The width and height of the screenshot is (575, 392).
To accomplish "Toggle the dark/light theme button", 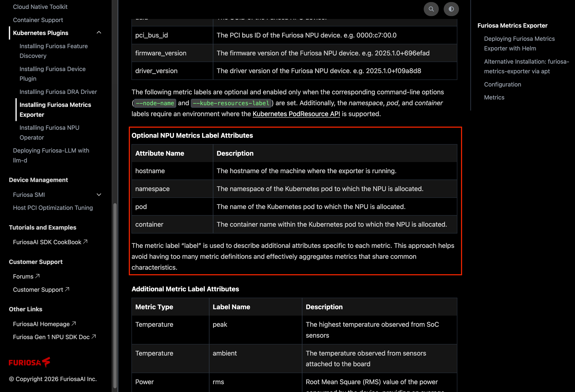I will pos(451,9).
